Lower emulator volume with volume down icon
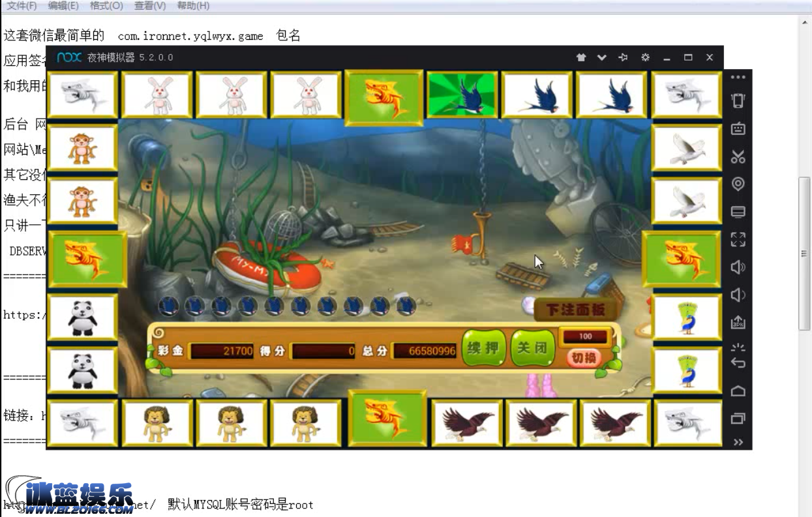The image size is (812, 517). (738, 295)
